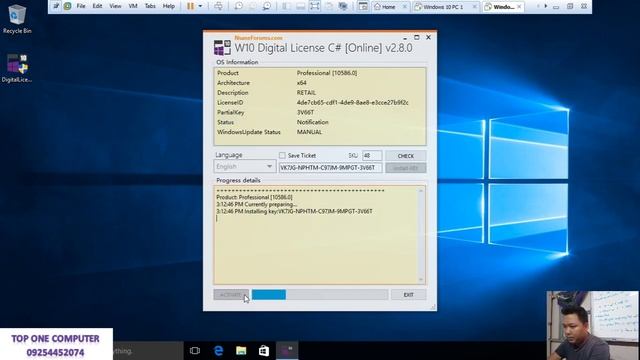Open the dropdown arrow beside pause button

coord(200,6)
